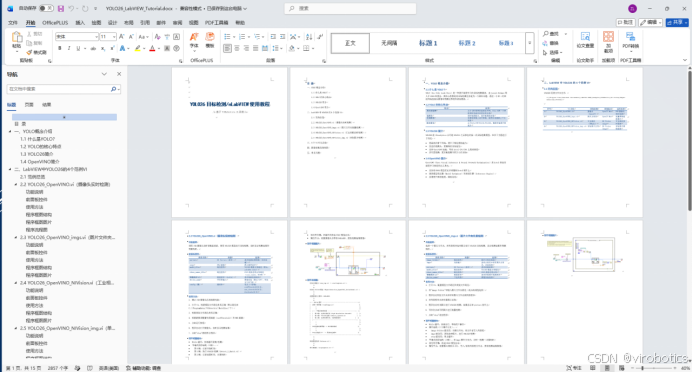Image resolution: width=693 pixels, height=372 pixels.
Task: Click the zoom slider in status bar
Action: click(x=653, y=368)
